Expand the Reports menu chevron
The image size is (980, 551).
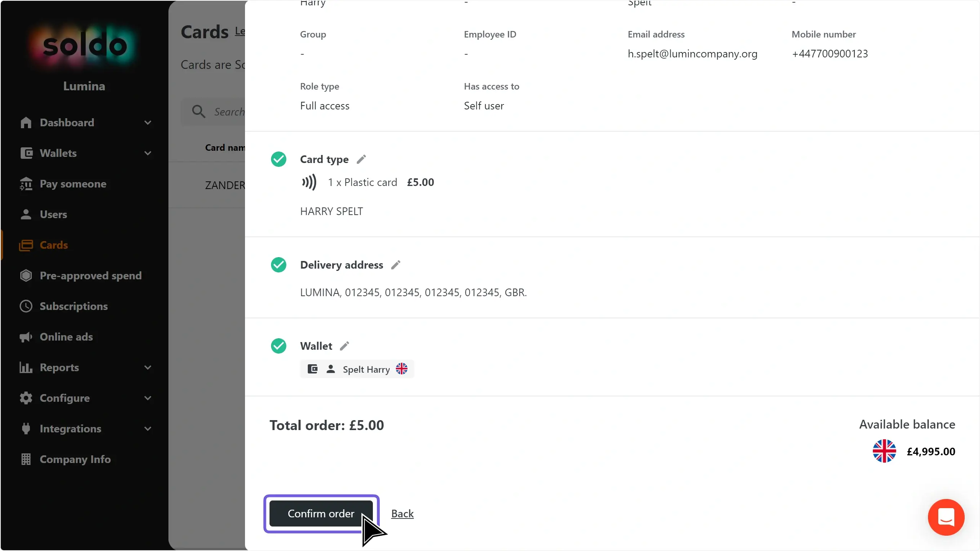pos(148,367)
